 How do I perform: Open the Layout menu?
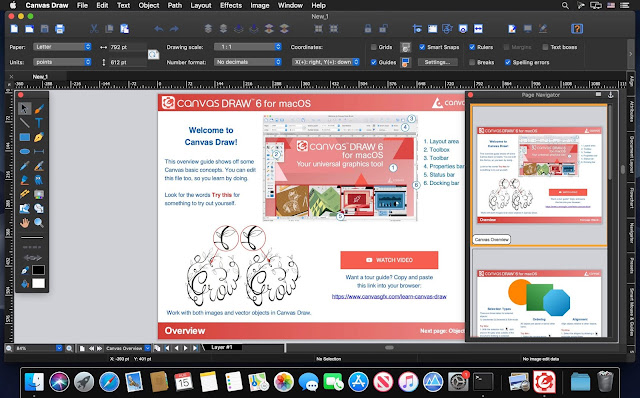tap(201, 5)
